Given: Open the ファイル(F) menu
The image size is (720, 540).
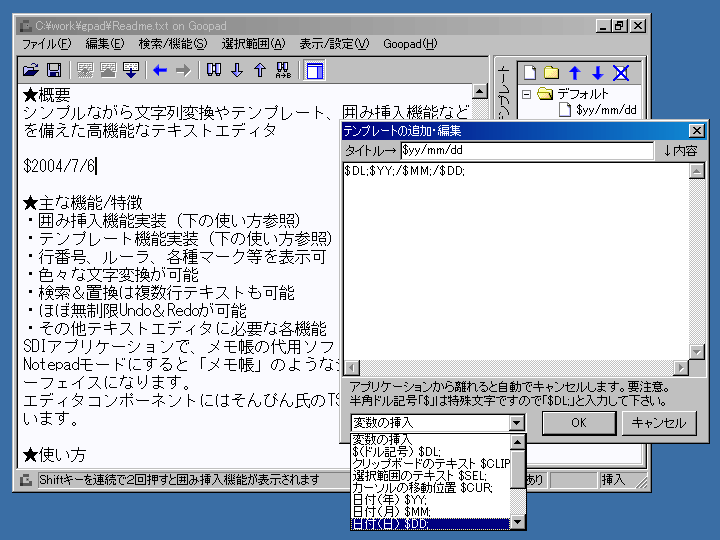Looking at the screenshot, I should (46, 44).
